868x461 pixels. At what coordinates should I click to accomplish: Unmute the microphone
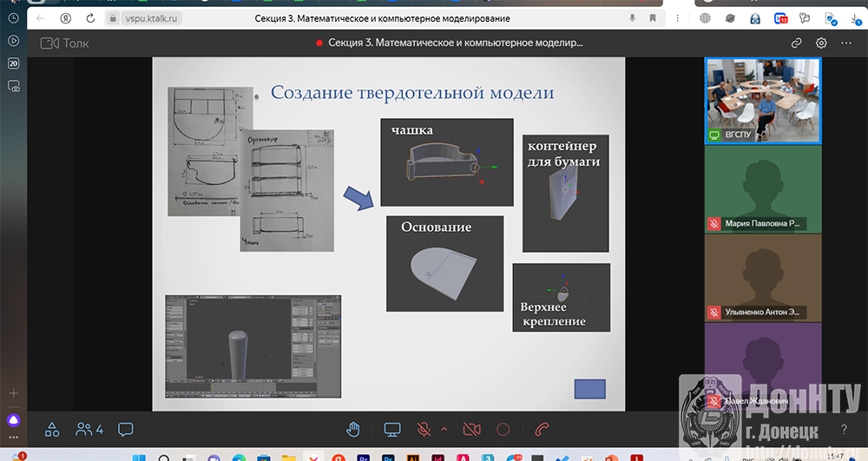[x=425, y=429]
